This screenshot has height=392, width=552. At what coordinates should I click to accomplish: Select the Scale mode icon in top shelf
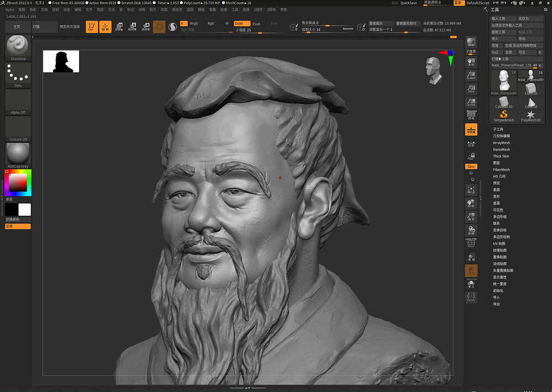pyautogui.click(x=133, y=27)
